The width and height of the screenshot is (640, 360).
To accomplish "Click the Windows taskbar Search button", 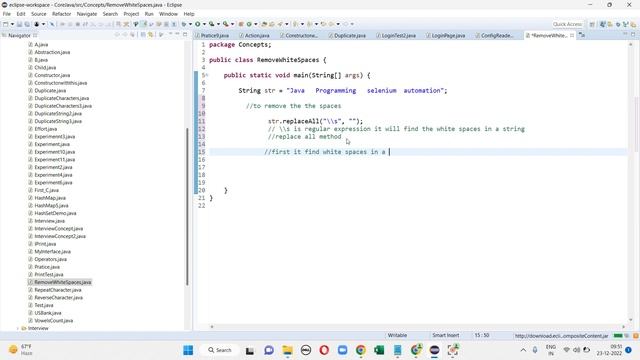I will 220,350.
